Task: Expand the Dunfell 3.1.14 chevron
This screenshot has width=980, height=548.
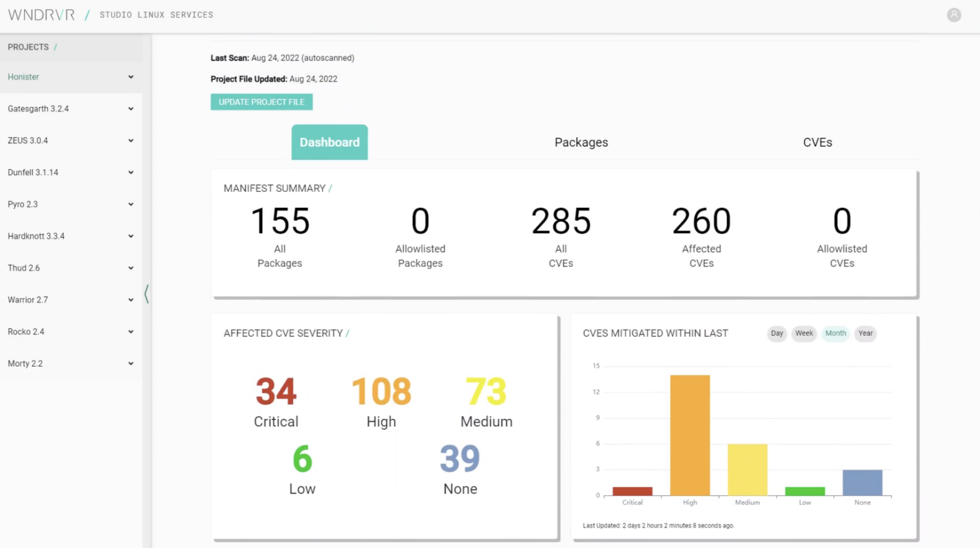Action: (x=131, y=173)
